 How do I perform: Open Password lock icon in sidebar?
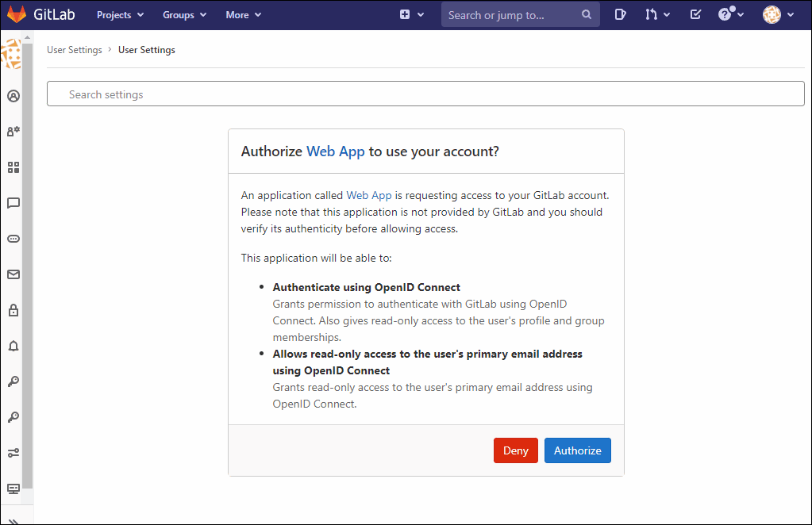coord(13,310)
